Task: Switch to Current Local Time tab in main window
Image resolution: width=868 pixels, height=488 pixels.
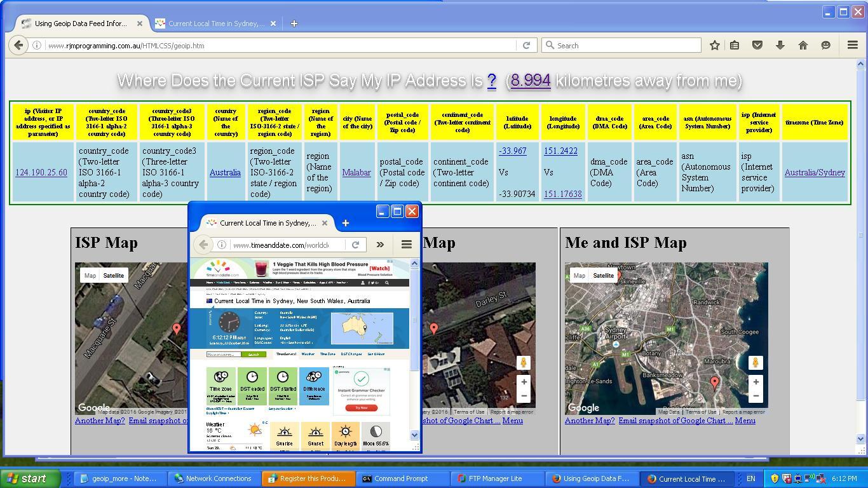Action: pos(215,24)
